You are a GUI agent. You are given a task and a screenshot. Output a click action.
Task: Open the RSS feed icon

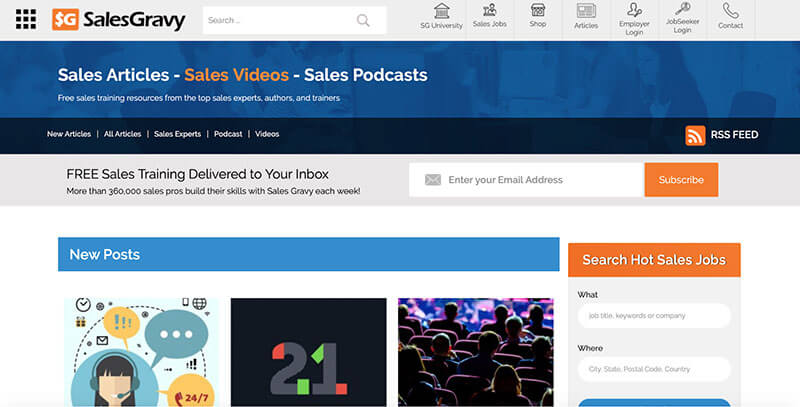[x=696, y=135]
